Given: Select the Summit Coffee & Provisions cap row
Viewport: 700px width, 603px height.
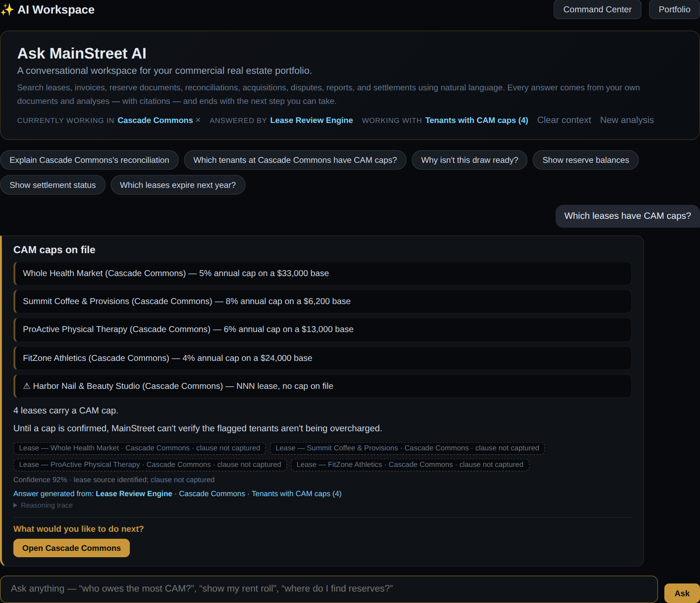Looking at the screenshot, I should (322, 301).
